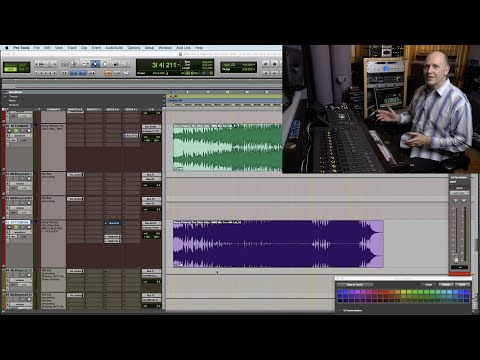The width and height of the screenshot is (480, 360).
Task: Click the None button in color palette
Action: [x=462, y=285]
